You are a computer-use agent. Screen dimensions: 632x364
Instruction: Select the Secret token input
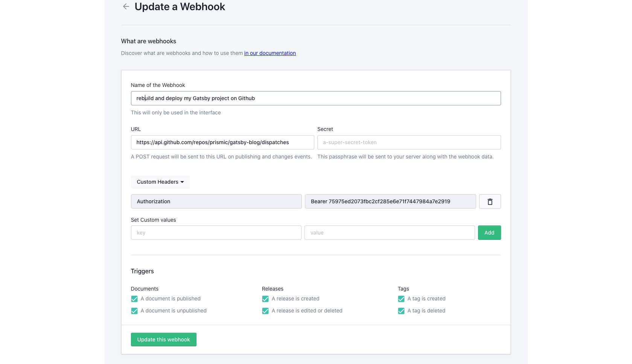[409, 142]
